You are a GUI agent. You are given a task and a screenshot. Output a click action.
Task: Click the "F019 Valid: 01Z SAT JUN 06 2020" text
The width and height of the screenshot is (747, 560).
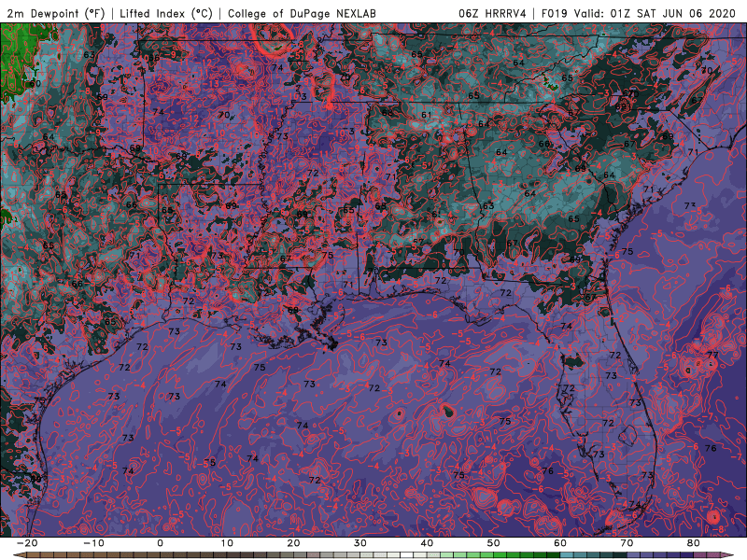(x=639, y=14)
